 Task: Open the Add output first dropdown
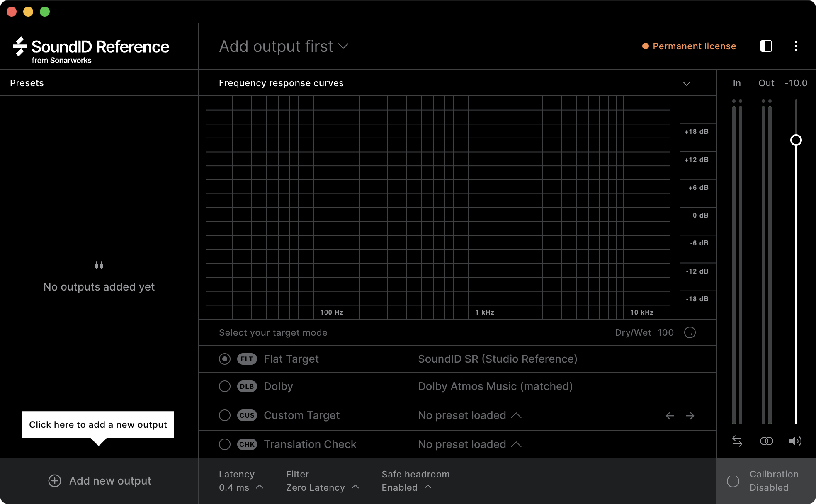pos(284,46)
